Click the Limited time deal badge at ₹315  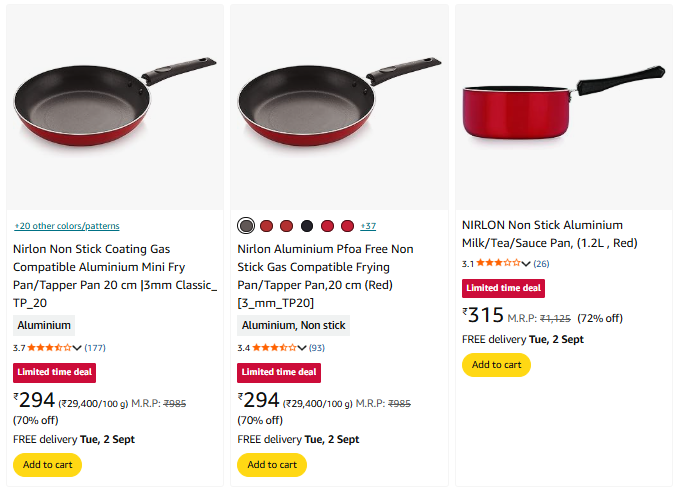(x=503, y=288)
